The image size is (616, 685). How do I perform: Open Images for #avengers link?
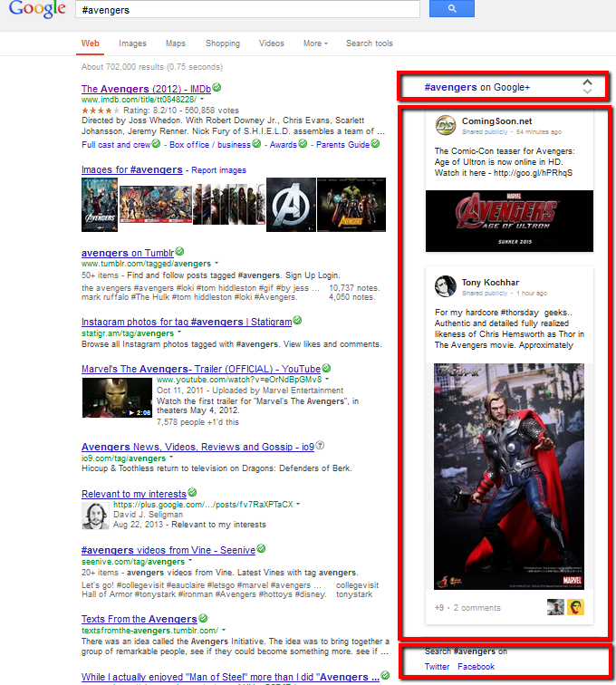(x=132, y=169)
